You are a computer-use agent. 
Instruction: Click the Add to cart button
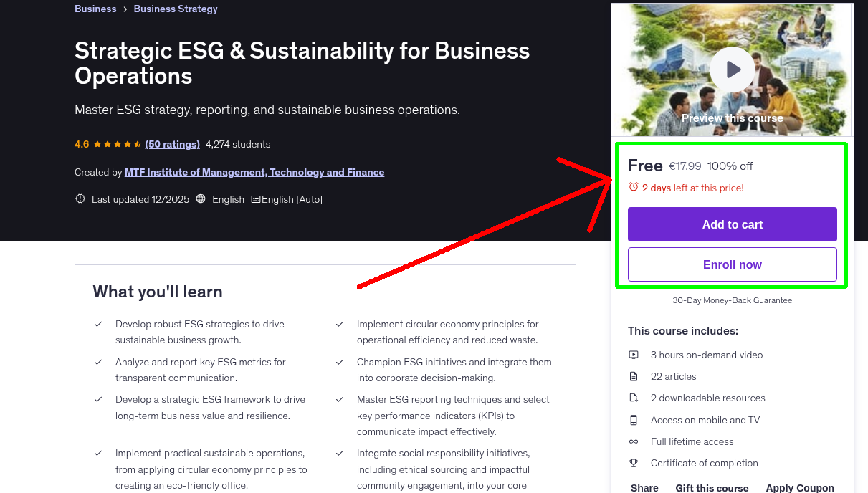pos(732,224)
